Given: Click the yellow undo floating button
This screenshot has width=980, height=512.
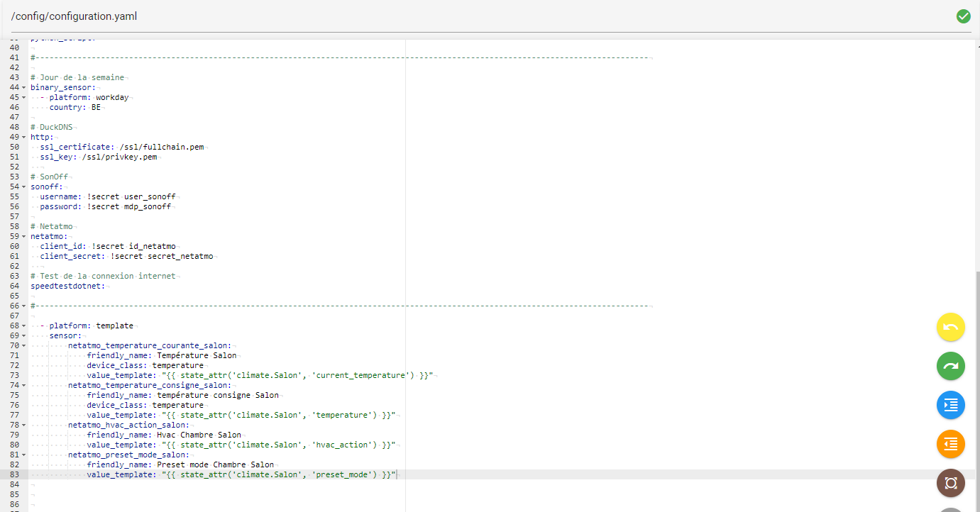Looking at the screenshot, I should point(951,327).
